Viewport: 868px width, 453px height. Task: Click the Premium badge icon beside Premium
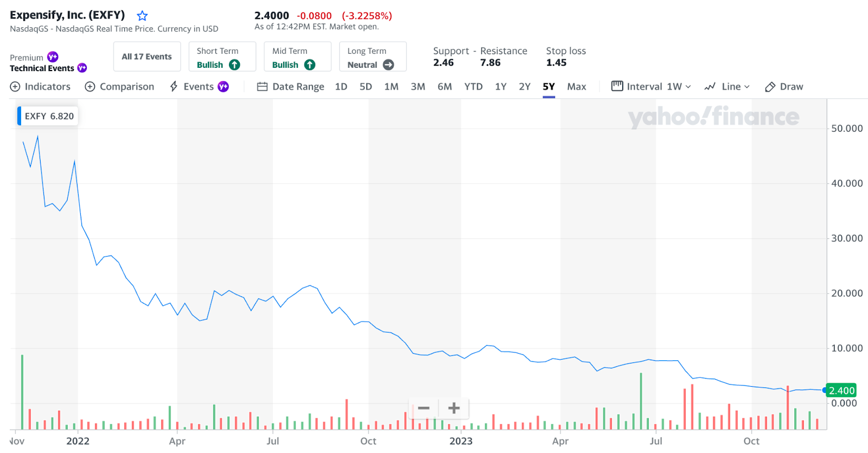[x=53, y=57]
